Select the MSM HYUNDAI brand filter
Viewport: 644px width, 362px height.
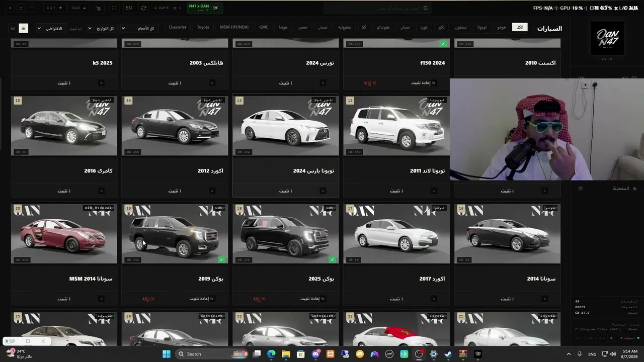pyautogui.click(x=234, y=27)
